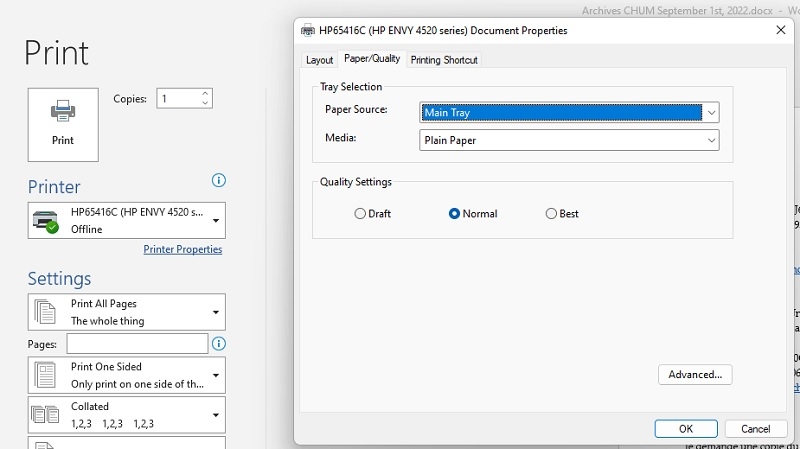The width and height of the screenshot is (800, 449).
Task: Click the info icon beside Pages field
Action: click(x=219, y=344)
